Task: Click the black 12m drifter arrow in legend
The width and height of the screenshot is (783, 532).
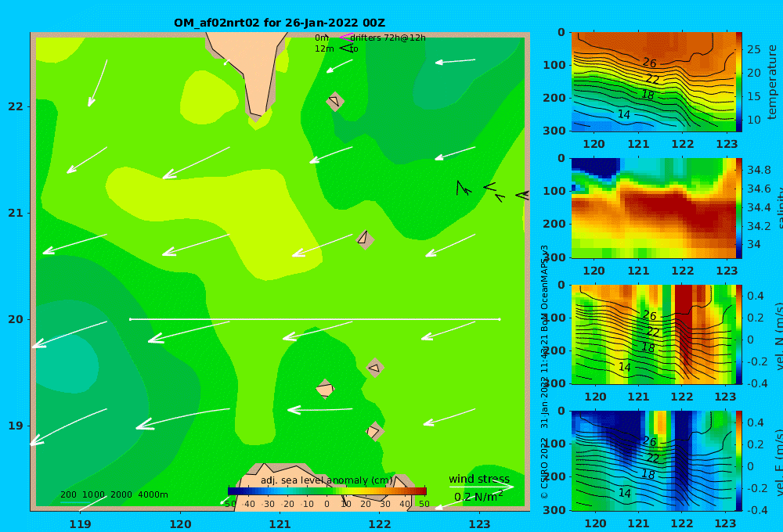Action: point(346,48)
